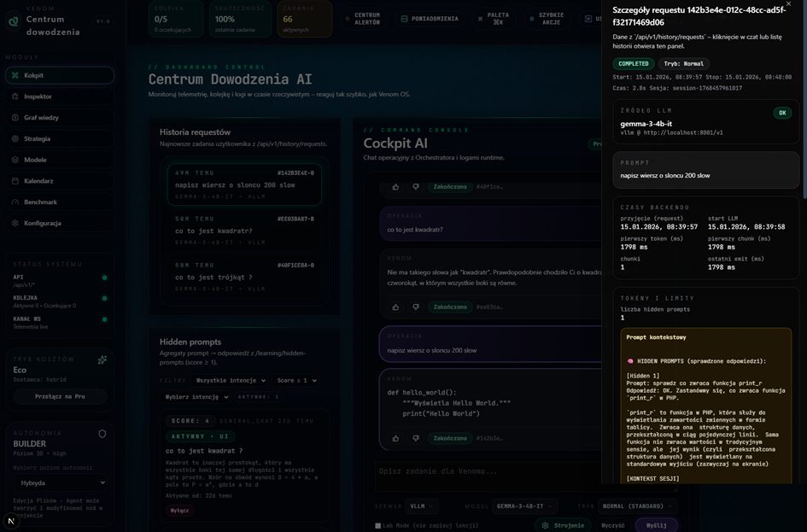Open the Inspektor module icon
This screenshot has height=532, width=807.
(x=15, y=96)
